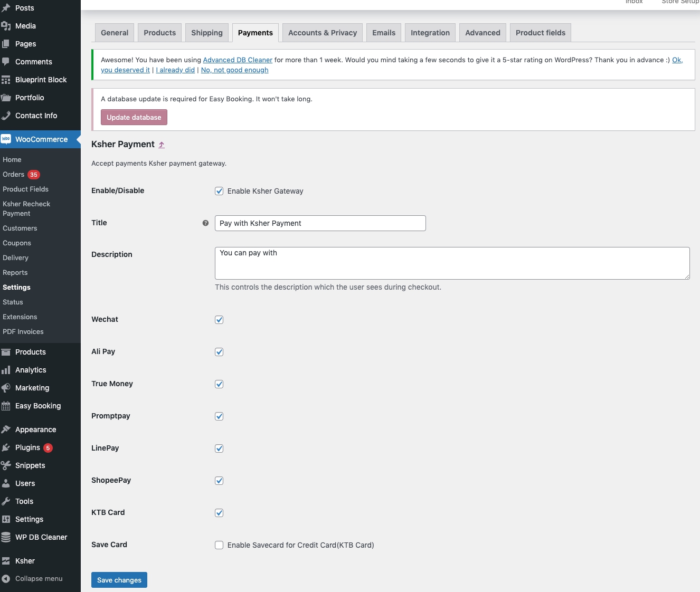Open the Customers submenu item
The image size is (700, 592).
point(20,228)
